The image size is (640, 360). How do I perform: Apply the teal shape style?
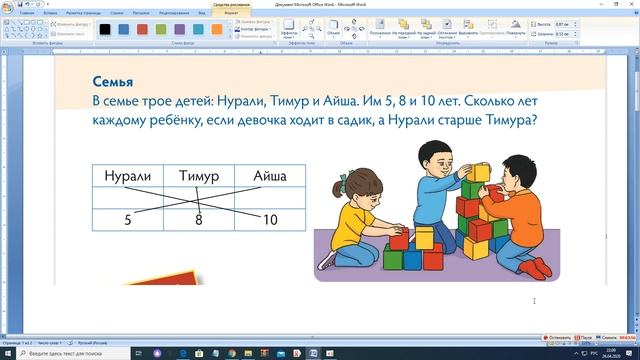(198, 29)
